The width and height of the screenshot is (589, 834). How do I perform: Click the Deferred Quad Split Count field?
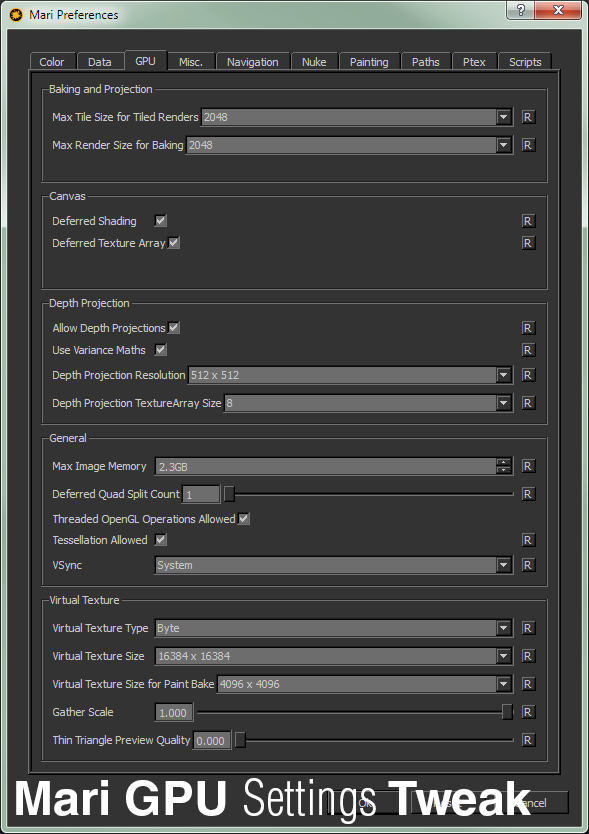tap(201, 494)
